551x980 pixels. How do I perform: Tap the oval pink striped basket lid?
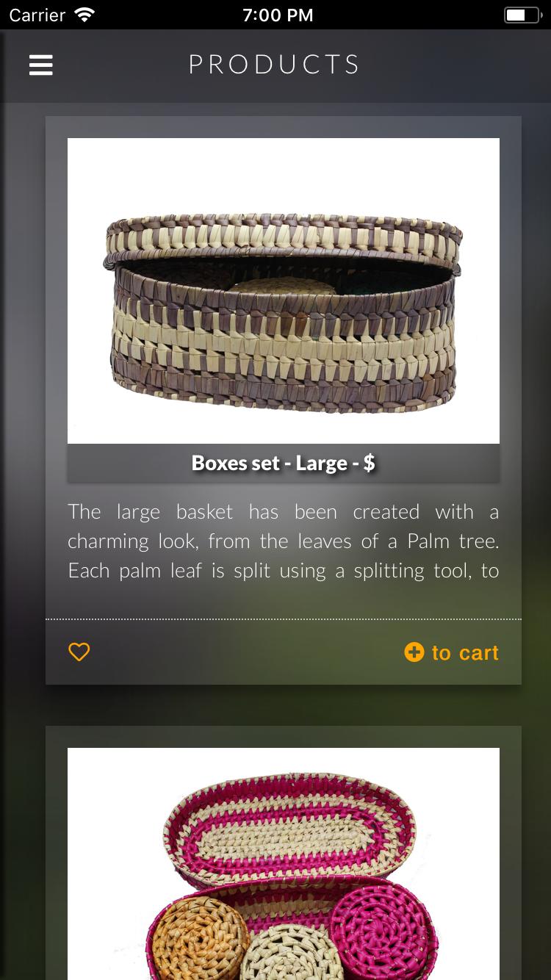[x=290, y=829]
